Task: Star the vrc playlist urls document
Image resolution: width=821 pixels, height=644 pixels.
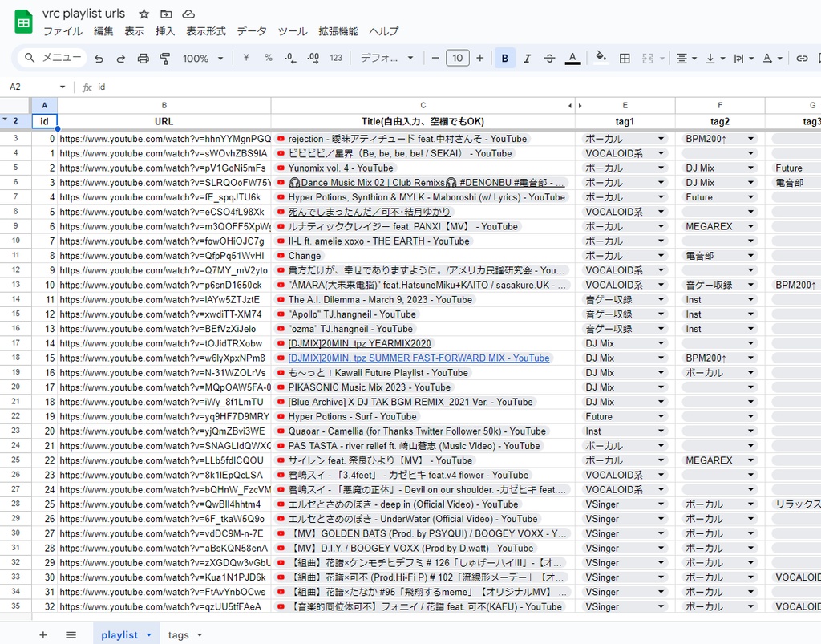Action: pyautogui.click(x=144, y=14)
